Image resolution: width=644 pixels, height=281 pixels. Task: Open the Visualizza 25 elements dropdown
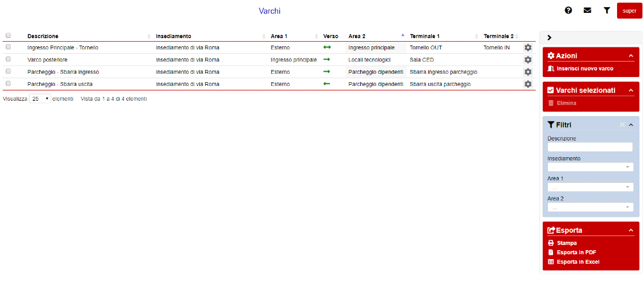[x=40, y=99]
